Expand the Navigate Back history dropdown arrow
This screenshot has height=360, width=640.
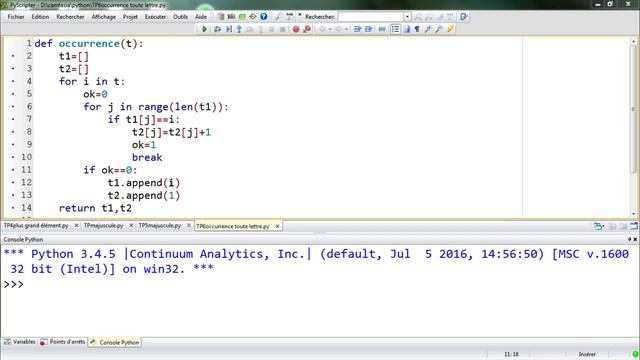[330, 29]
